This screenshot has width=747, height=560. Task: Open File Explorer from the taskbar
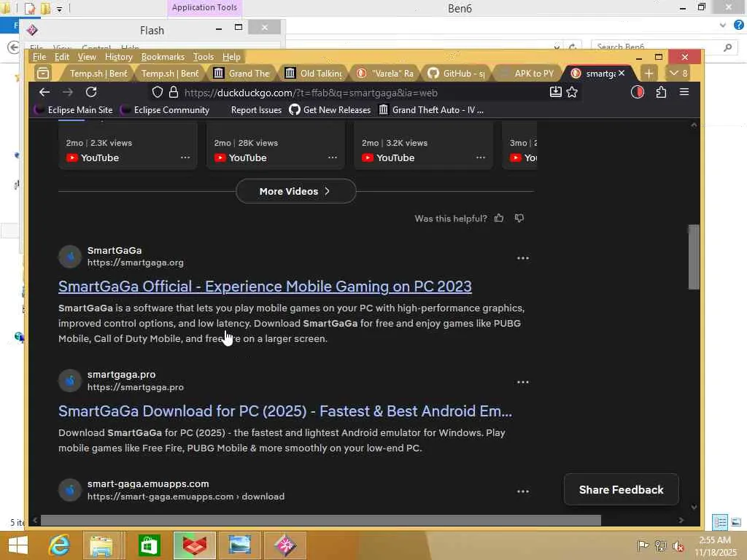point(101,545)
